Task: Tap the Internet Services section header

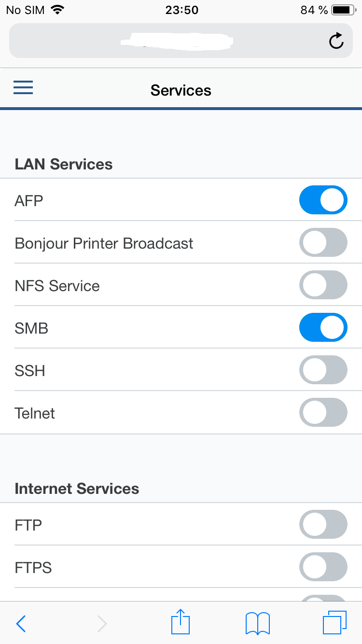Action: [x=77, y=489]
